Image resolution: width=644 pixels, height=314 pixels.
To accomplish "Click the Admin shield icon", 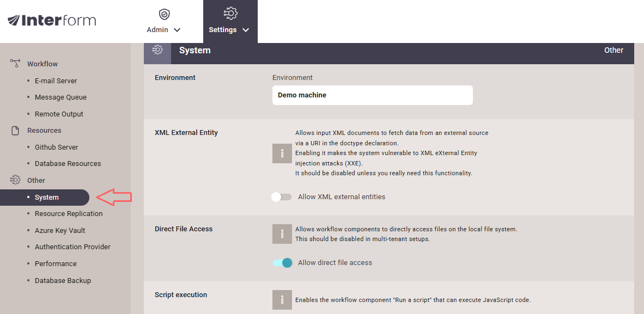I will [163, 14].
